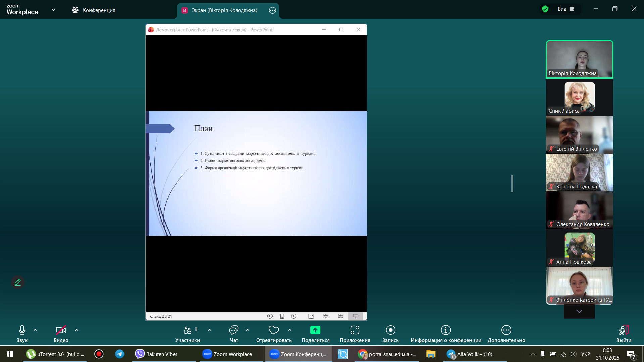Click the green security shield icon

(545, 9)
